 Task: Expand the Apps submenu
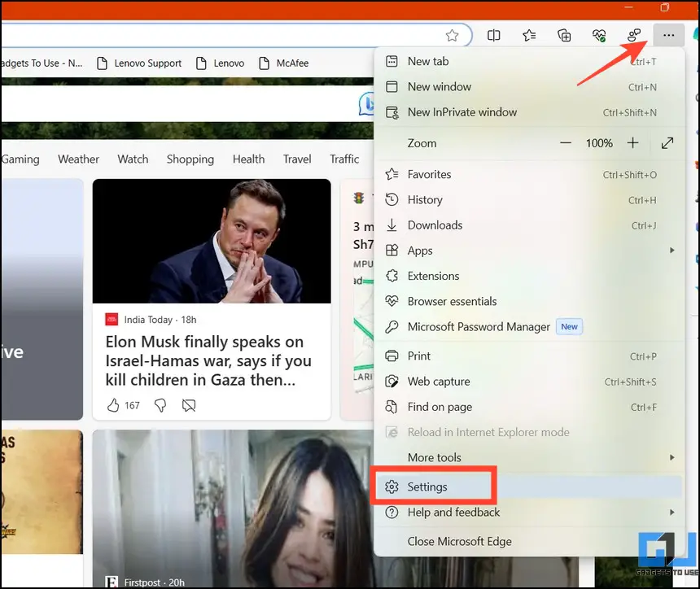529,251
